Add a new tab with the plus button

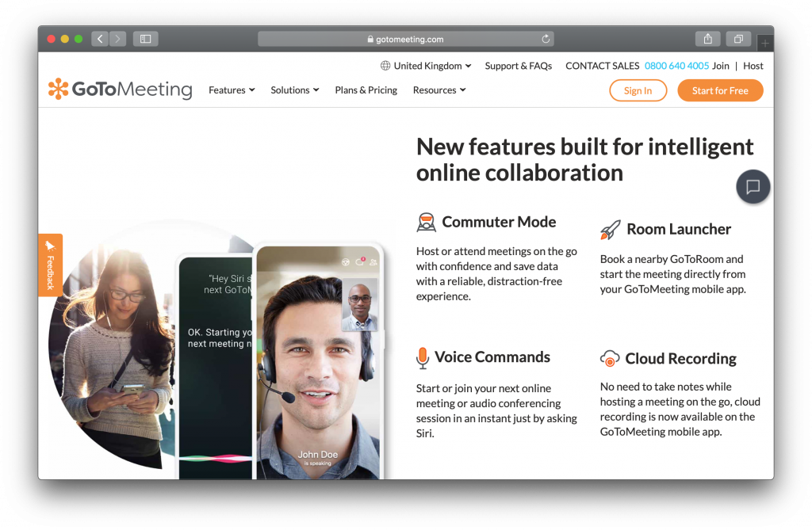click(x=765, y=44)
